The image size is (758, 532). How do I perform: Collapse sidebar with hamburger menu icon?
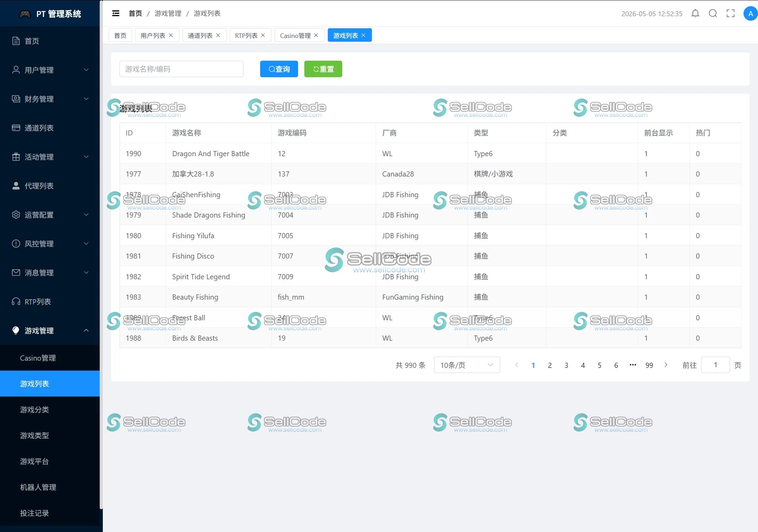[x=116, y=13]
